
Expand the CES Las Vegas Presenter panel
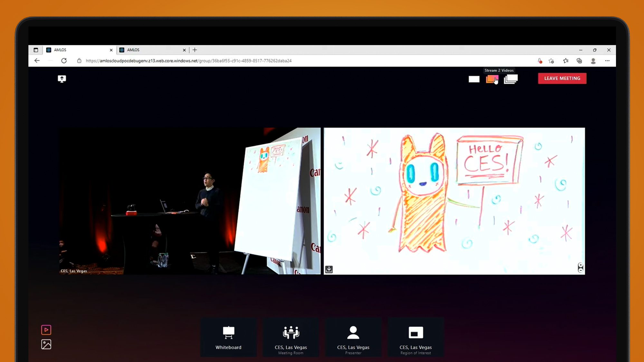353,338
